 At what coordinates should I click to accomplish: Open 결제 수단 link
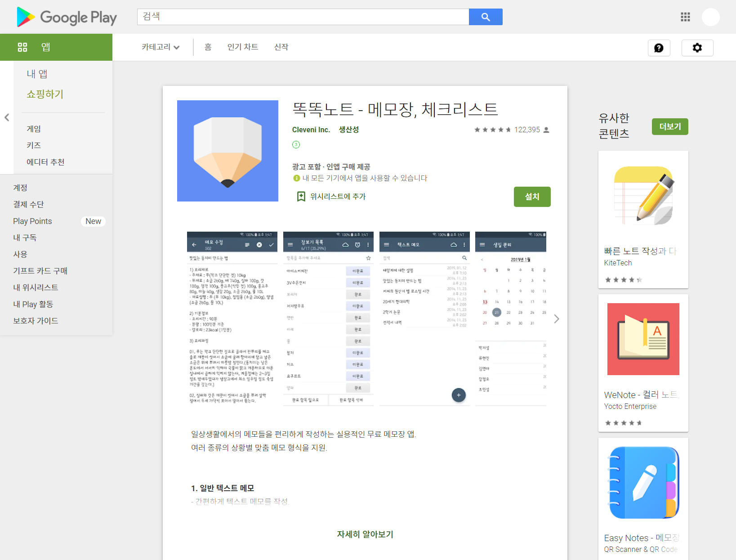28,204
